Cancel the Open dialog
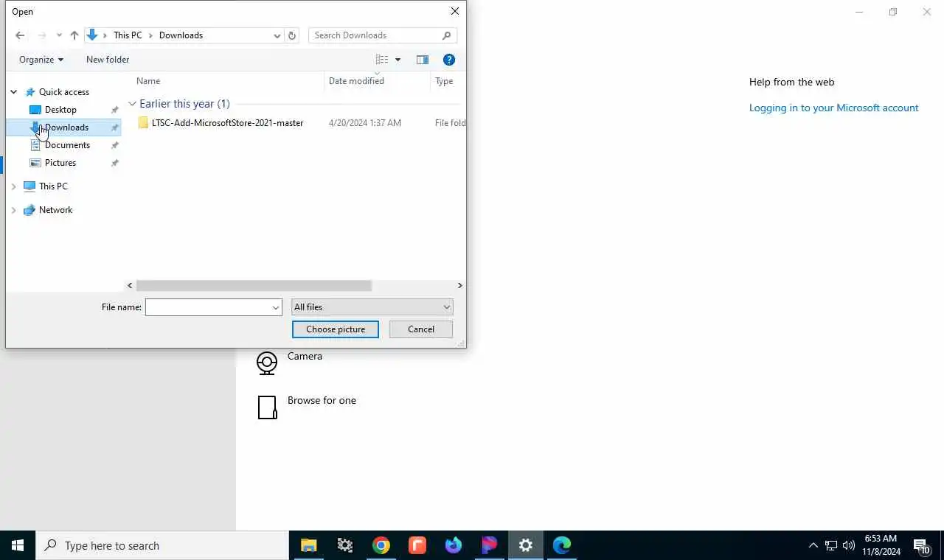 421,329
